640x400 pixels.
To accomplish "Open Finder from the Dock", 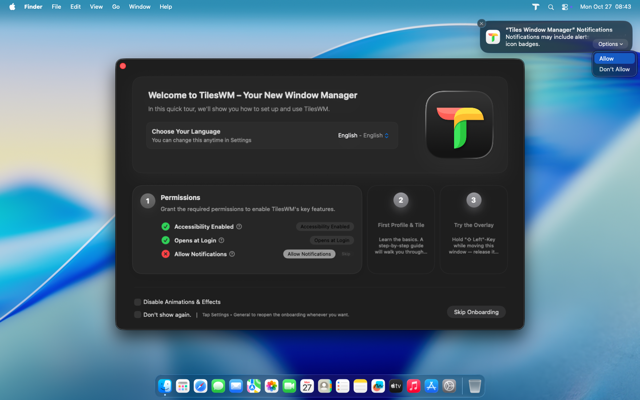I will click(165, 386).
